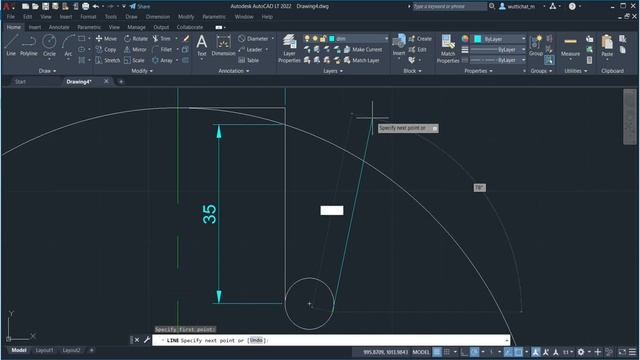Click the Stretch command
The height and width of the screenshot is (360, 640).
coord(108,60)
